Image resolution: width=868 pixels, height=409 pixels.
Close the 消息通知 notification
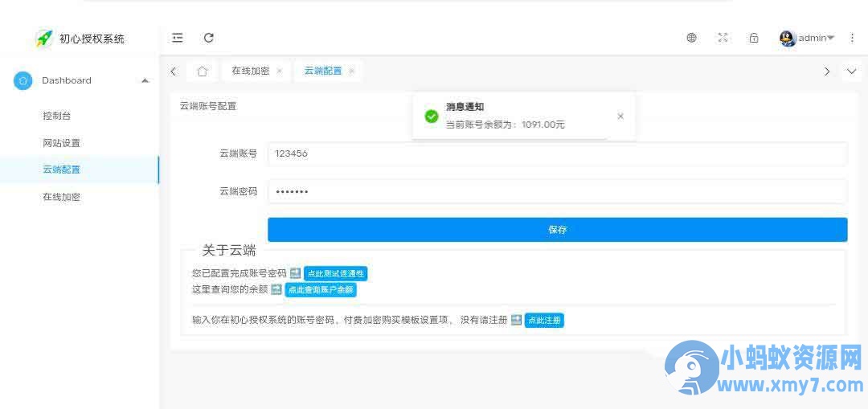620,117
